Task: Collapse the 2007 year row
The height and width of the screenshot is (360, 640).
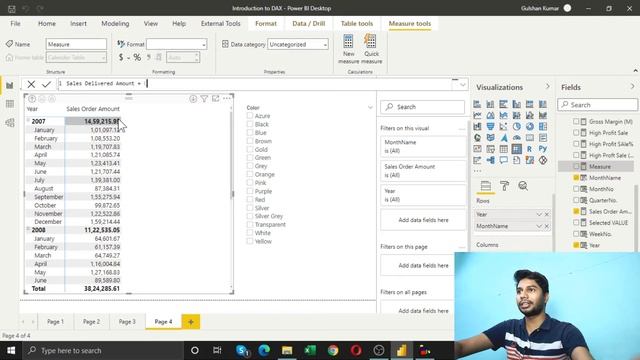Action: pos(29,121)
